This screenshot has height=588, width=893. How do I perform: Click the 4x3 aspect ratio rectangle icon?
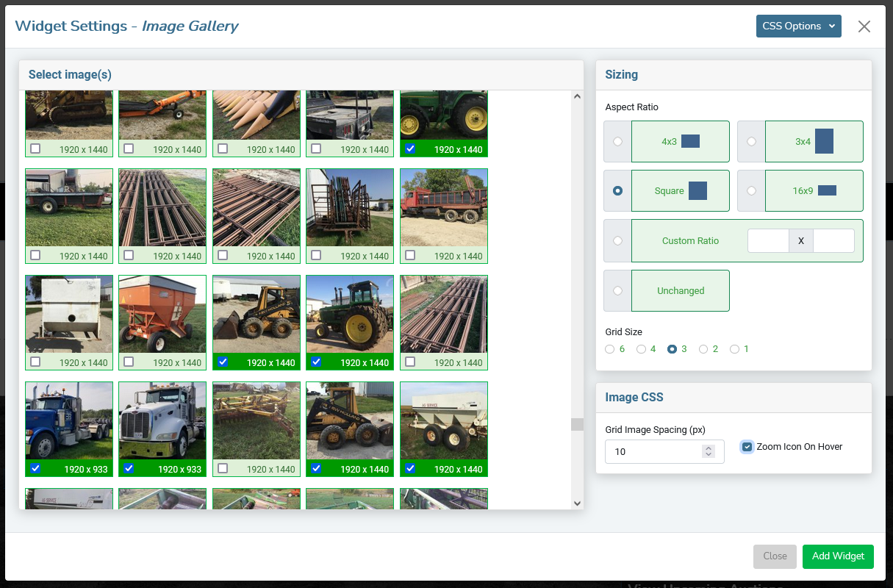tap(690, 141)
